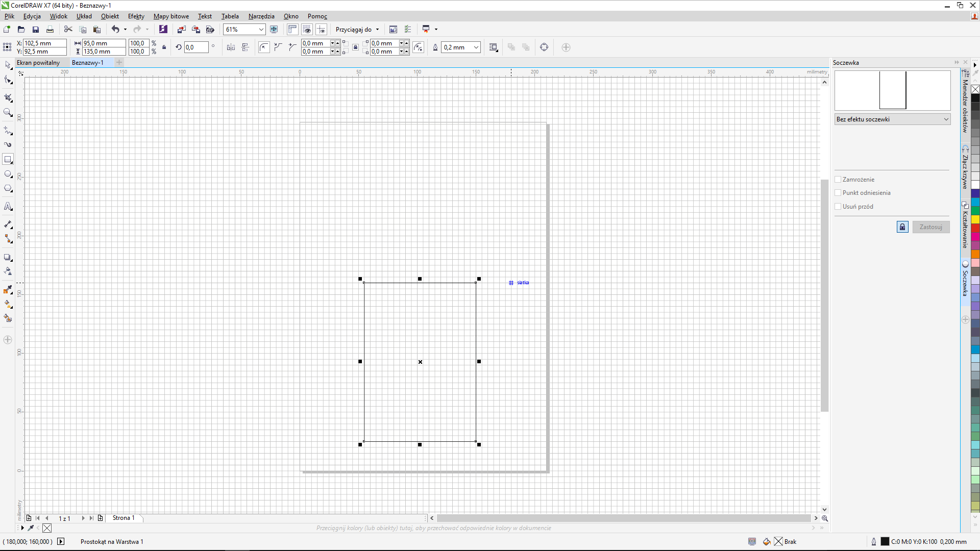This screenshot has height=551, width=980.
Task: Select the Text tool
Action: (x=8, y=207)
